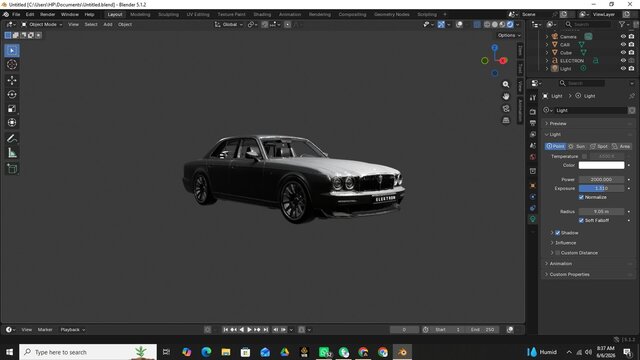Screen dimensions: 640x360
Task: Hide the Cube object via eye icon
Action: tap(623, 53)
